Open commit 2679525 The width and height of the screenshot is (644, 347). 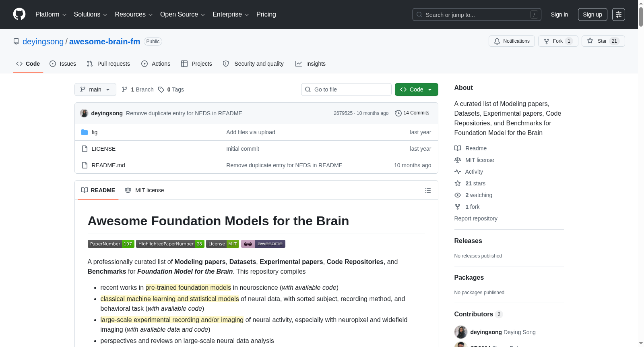click(343, 113)
